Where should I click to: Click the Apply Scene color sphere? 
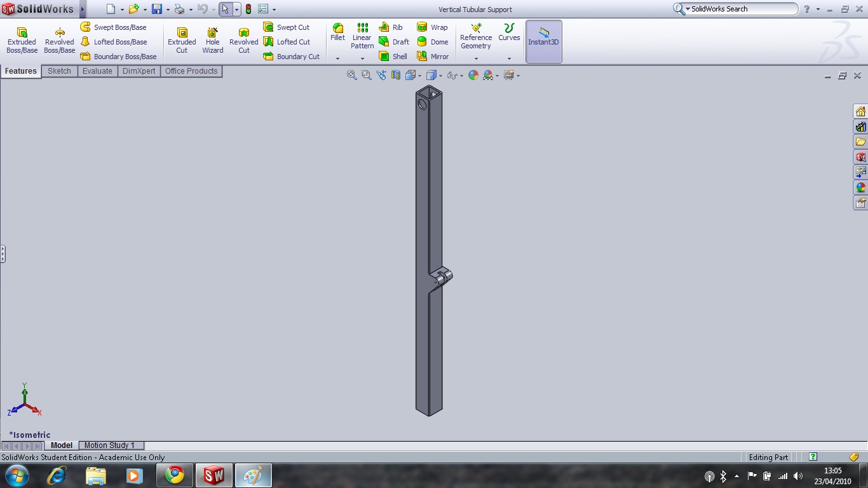(x=489, y=75)
